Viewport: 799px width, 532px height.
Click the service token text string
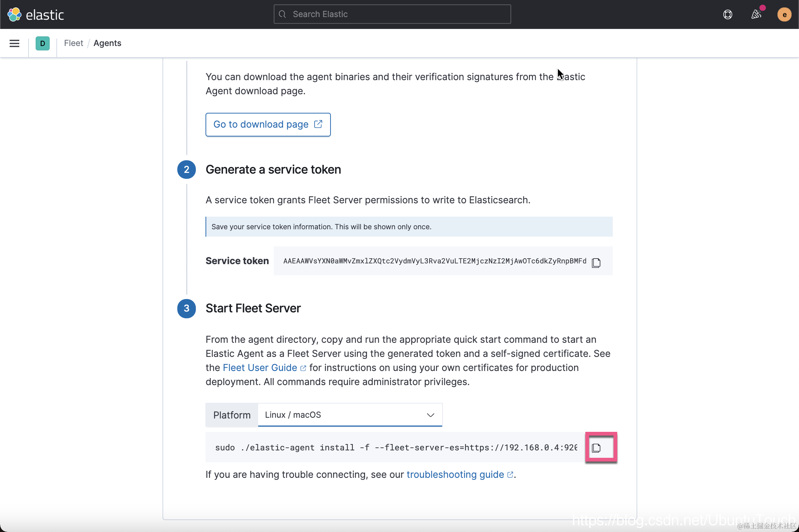click(x=435, y=261)
